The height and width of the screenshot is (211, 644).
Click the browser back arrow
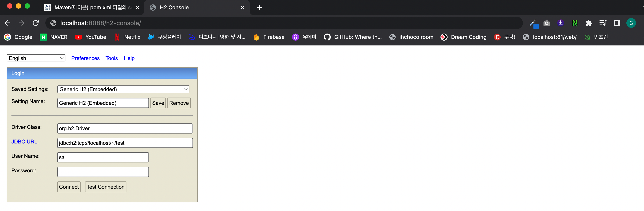point(7,23)
